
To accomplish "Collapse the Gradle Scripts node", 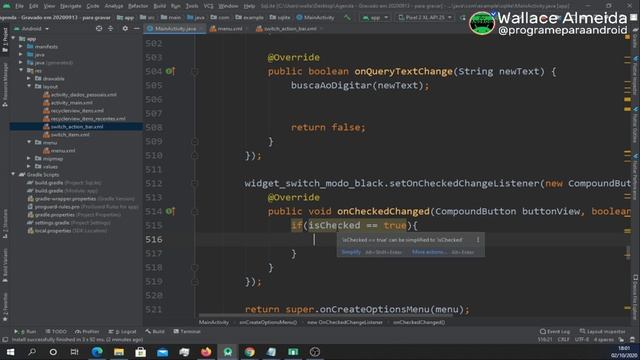I will point(13,174).
